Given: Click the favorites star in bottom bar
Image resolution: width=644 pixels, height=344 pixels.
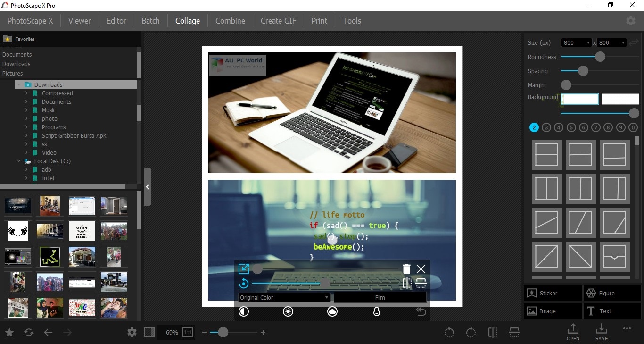Looking at the screenshot, I should click(x=9, y=333).
